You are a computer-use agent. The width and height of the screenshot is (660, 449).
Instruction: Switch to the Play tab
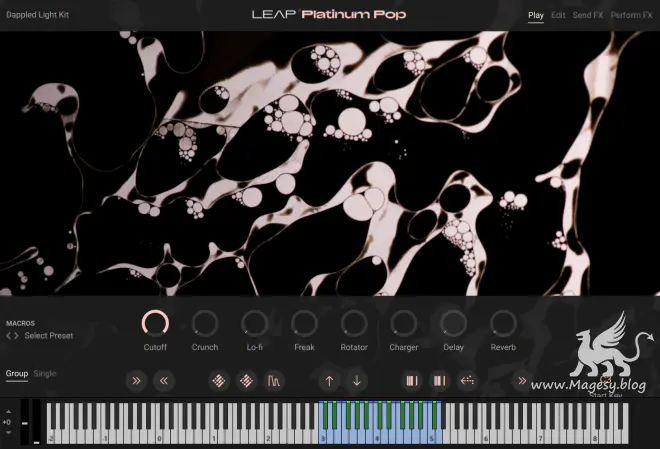[536, 15]
